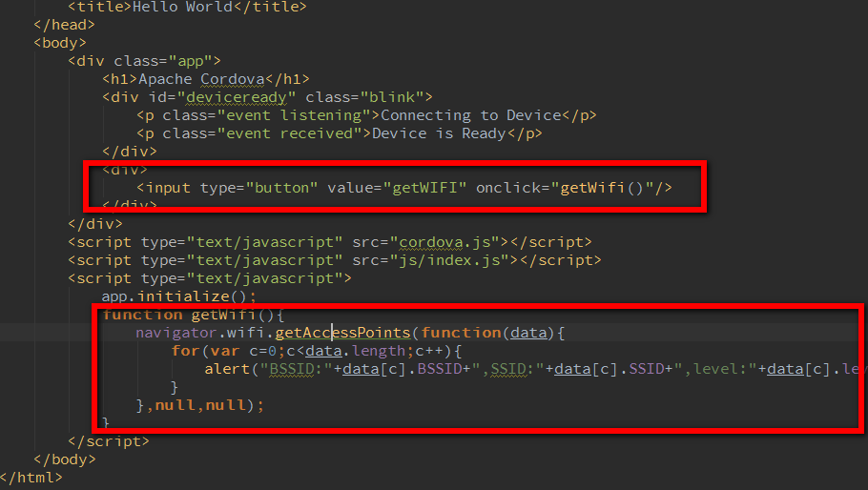Image resolution: width=868 pixels, height=490 pixels.
Task: Click the 'function getWifi(){' declaration
Action: click(194, 315)
